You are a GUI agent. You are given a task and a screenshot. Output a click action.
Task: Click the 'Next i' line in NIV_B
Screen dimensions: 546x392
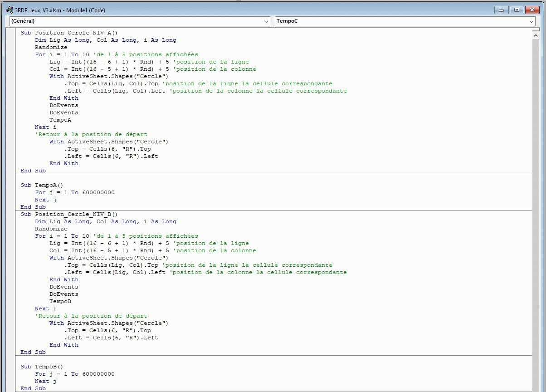point(45,309)
